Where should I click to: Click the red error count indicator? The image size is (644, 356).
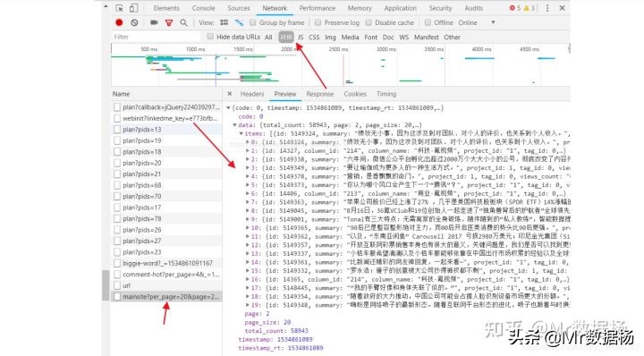pos(515,8)
